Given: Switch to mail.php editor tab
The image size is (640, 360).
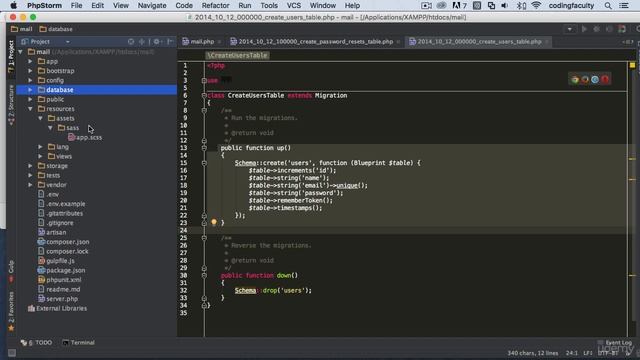Looking at the screenshot, I should 202,42.
